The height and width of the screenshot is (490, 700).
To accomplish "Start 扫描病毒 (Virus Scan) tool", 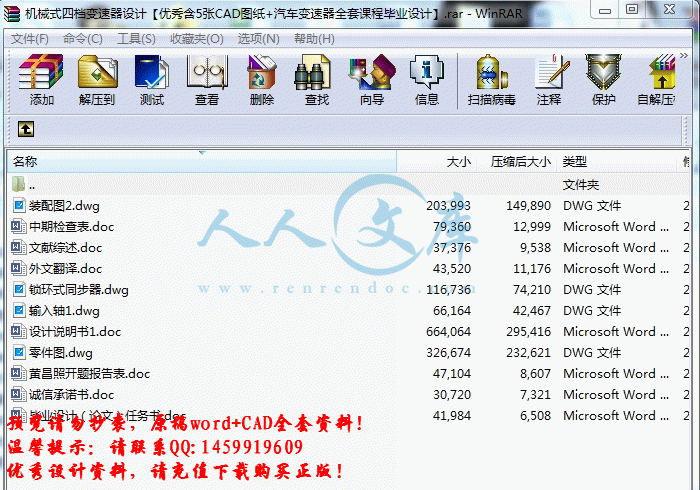I will tap(492, 72).
